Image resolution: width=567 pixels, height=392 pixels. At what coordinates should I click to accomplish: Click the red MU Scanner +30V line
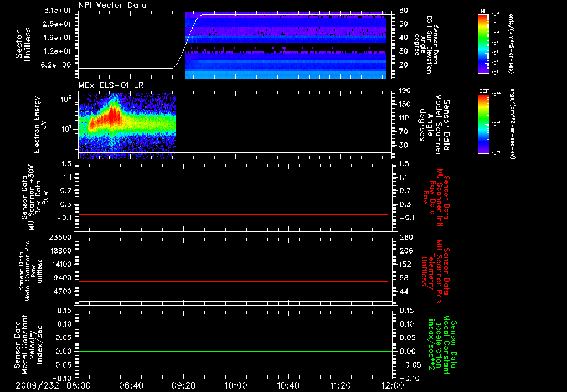tap(233, 214)
